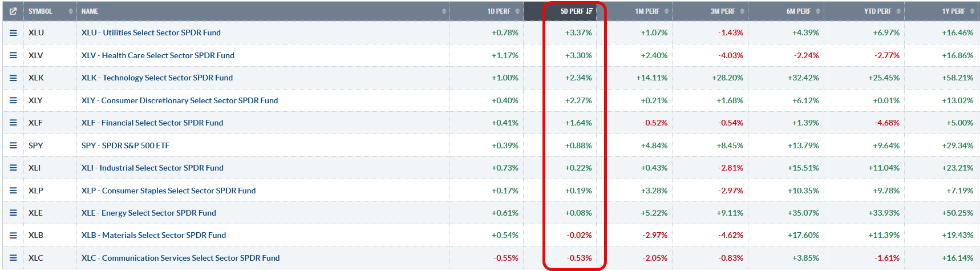Click XLU 1Y value +16.46%

tap(958, 33)
